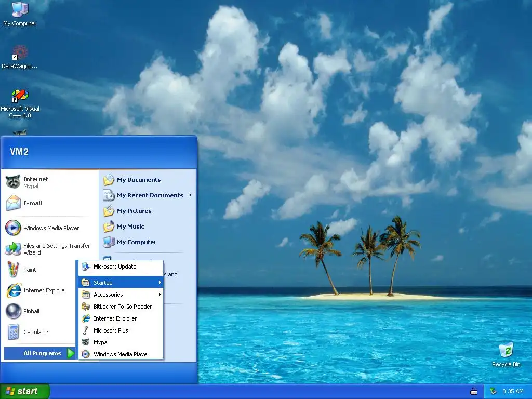The height and width of the screenshot is (399, 532).
Task: Click the My Music folder icon
Action: pyautogui.click(x=109, y=227)
